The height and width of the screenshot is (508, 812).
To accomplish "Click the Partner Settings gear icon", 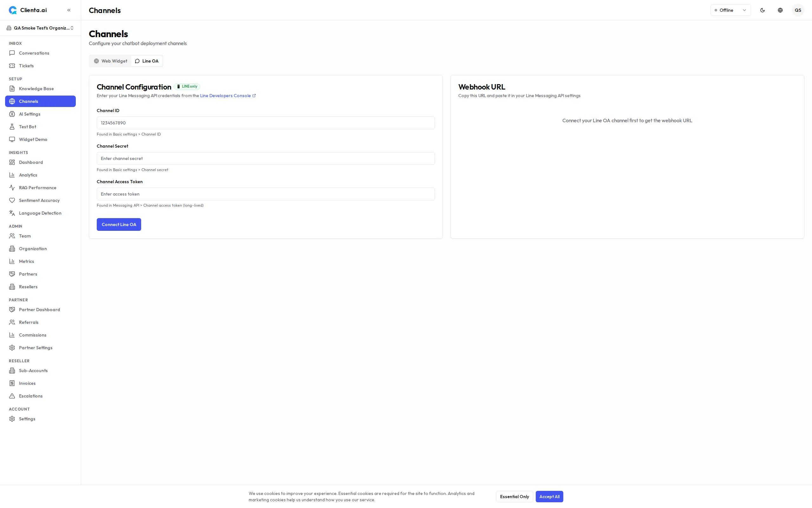I will 12,348.
